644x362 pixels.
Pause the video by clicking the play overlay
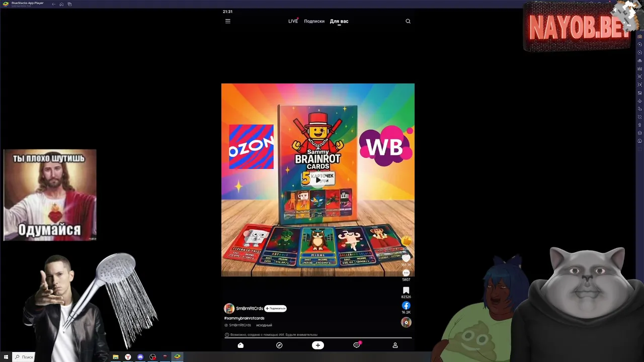click(318, 180)
